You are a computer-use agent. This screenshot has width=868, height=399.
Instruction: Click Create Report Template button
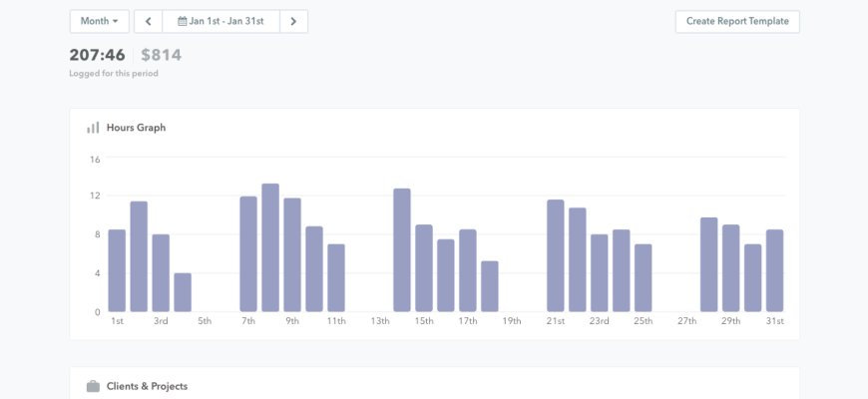pyautogui.click(x=736, y=21)
